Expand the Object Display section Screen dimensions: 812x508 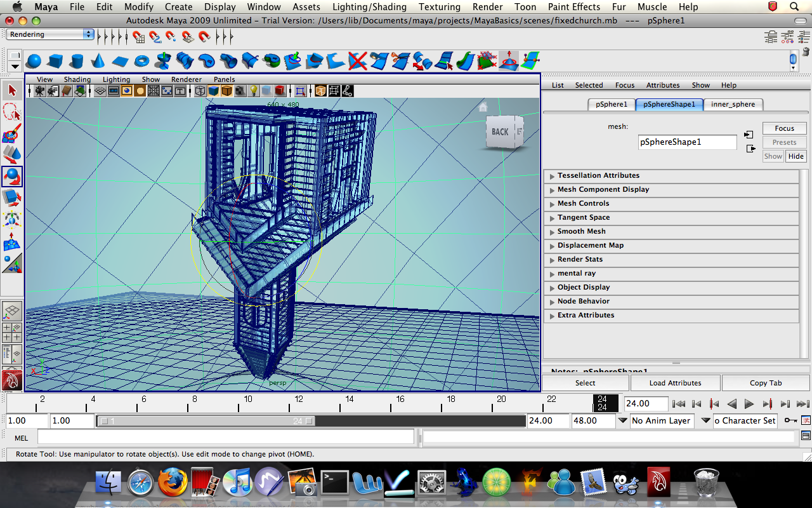[671, 288]
